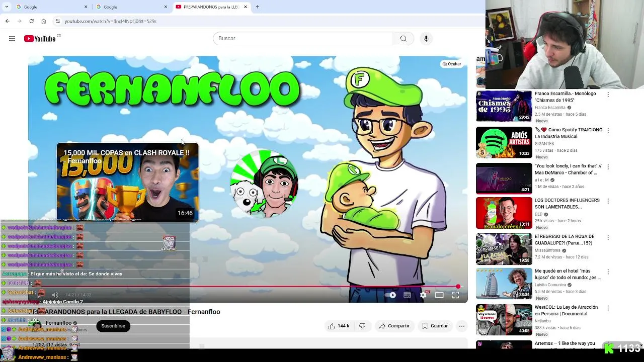Open Cómo Spotify TRAICIONÓ video title

click(x=569, y=133)
